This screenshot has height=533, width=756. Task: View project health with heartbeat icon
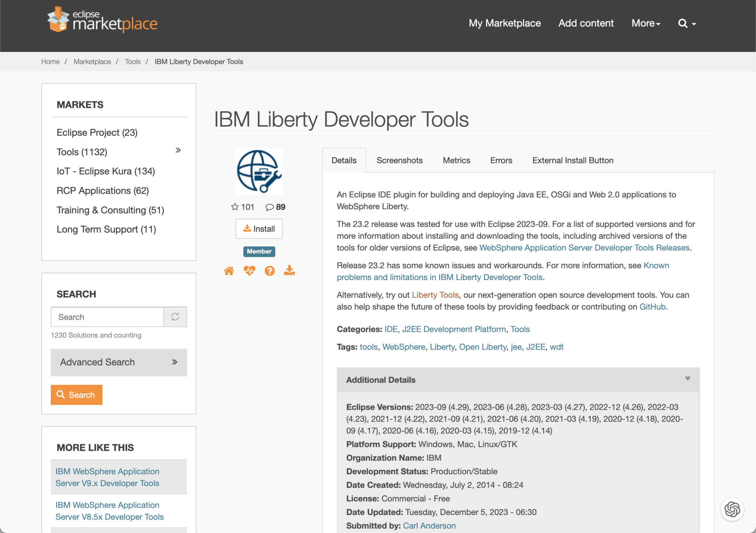(249, 270)
